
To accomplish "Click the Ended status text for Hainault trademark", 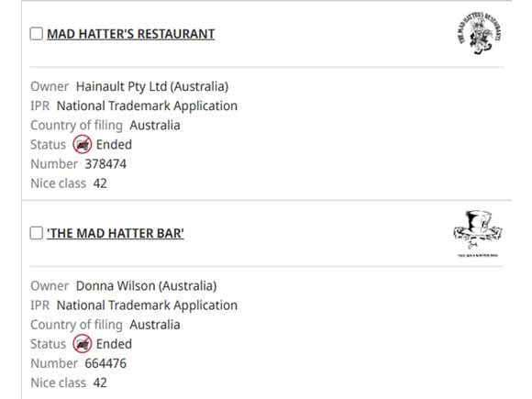I will [114, 145].
